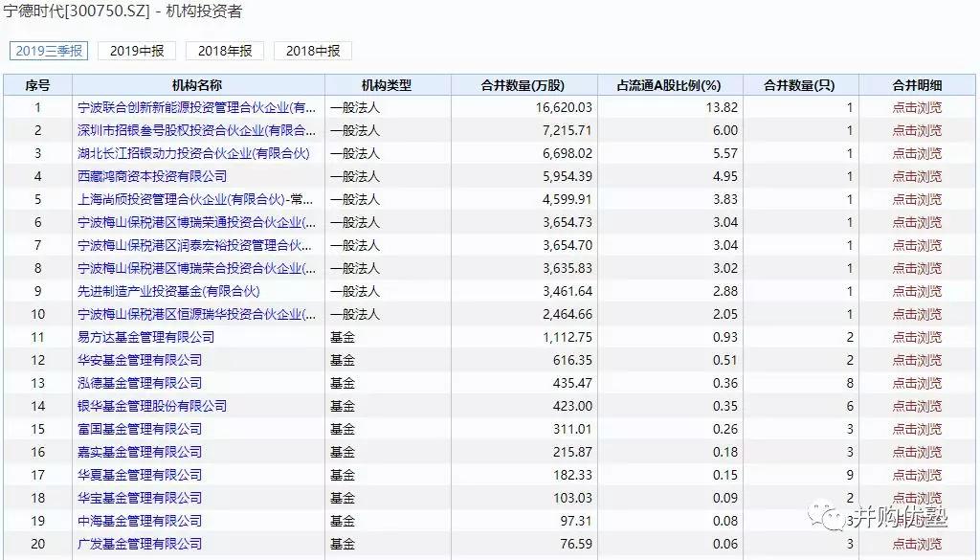
Task: Open 先进制造产业投资基金(有限合伙) link
Action: click(x=168, y=291)
